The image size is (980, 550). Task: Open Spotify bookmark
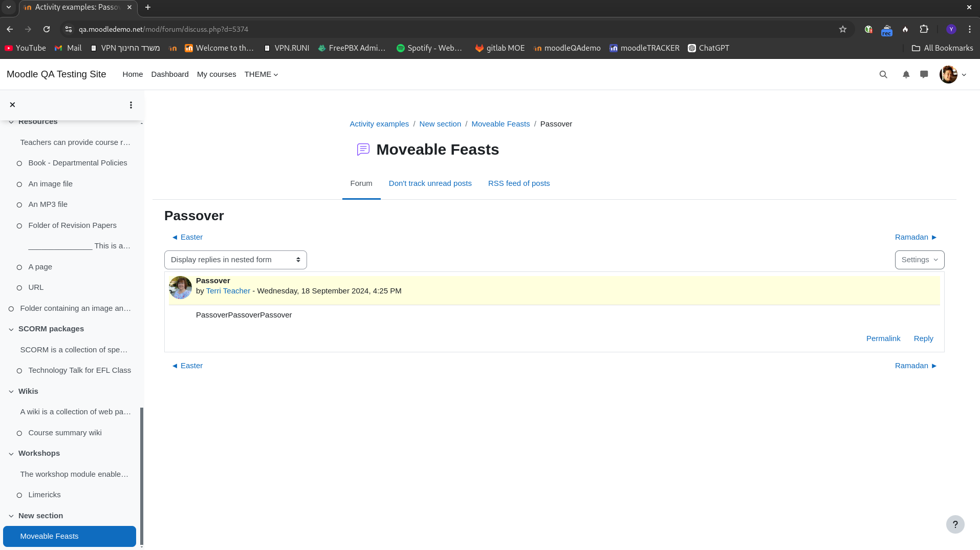point(429,48)
